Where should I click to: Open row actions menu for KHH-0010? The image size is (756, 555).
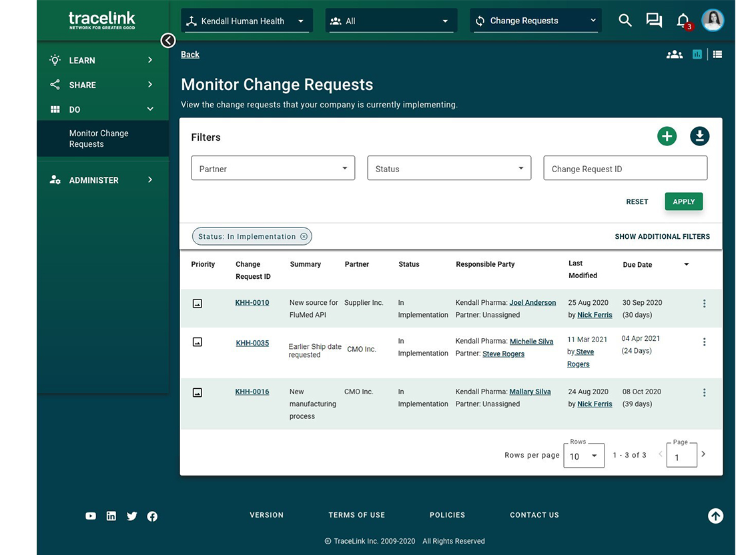(x=705, y=304)
